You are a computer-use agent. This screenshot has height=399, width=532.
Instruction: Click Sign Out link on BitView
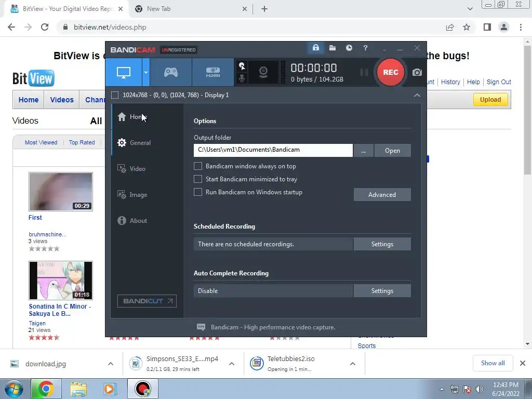[499, 82]
